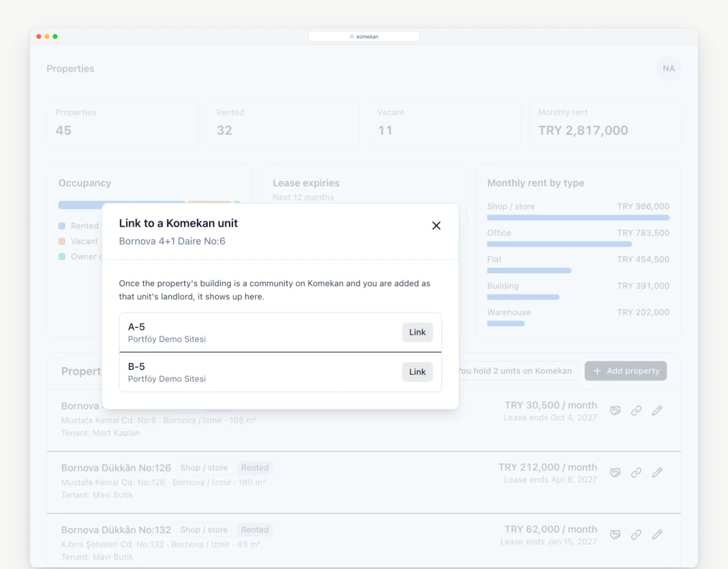Screen dimensions: 728x569
Task: Click the Building rent bar
Action: 523,297
